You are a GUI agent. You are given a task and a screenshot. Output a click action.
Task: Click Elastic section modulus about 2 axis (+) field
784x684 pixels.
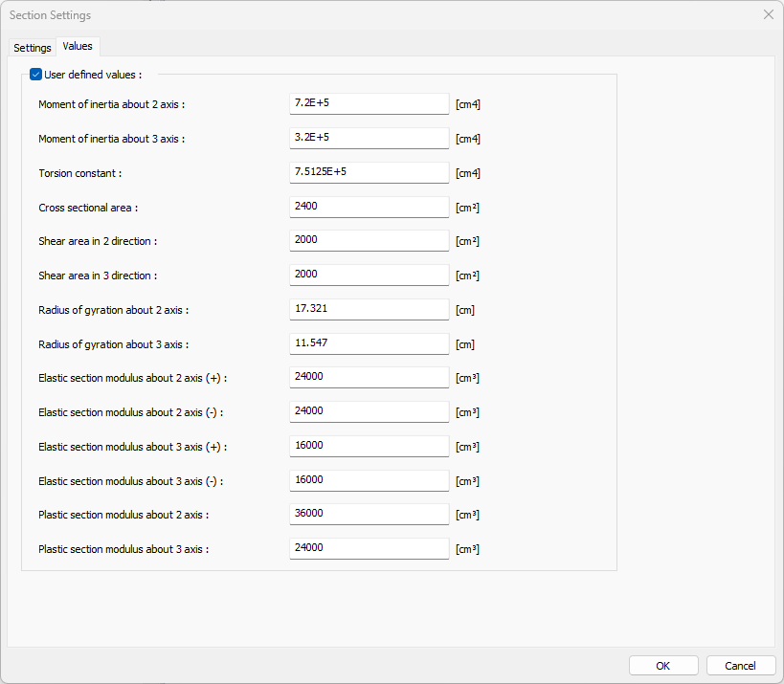click(x=369, y=377)
